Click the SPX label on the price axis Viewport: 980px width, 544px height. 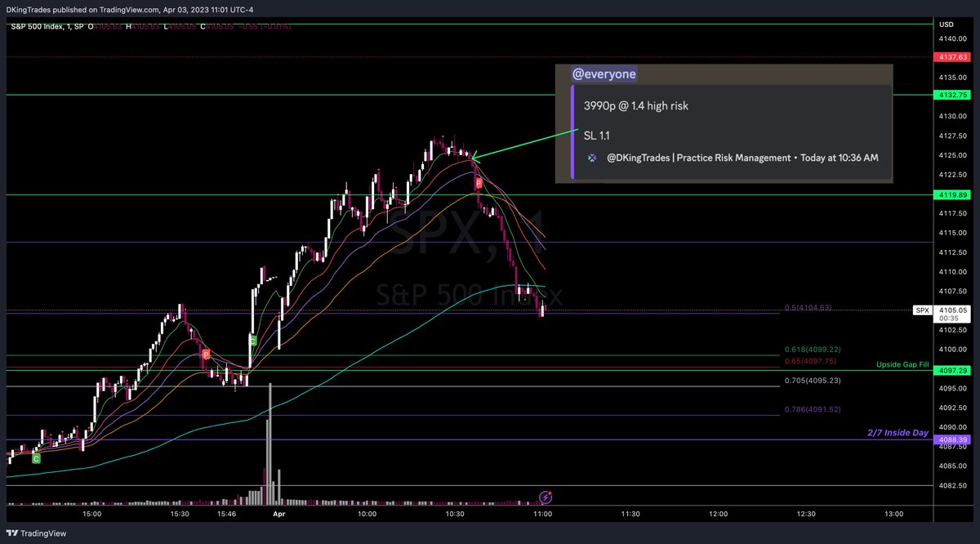coord(922,310)
